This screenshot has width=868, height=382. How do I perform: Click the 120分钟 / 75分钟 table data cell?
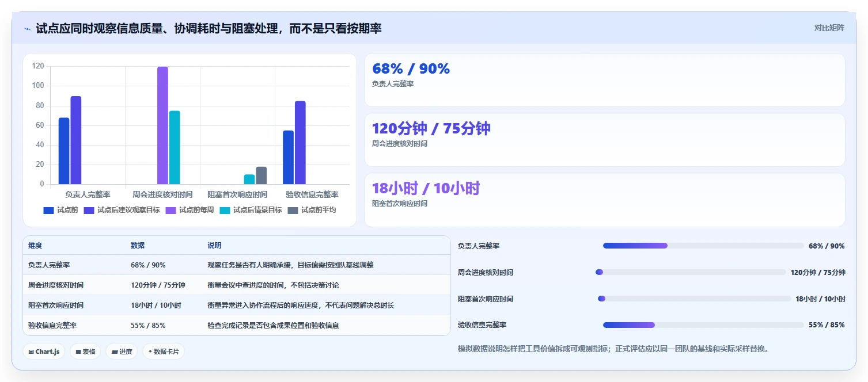tap(158, 285)
